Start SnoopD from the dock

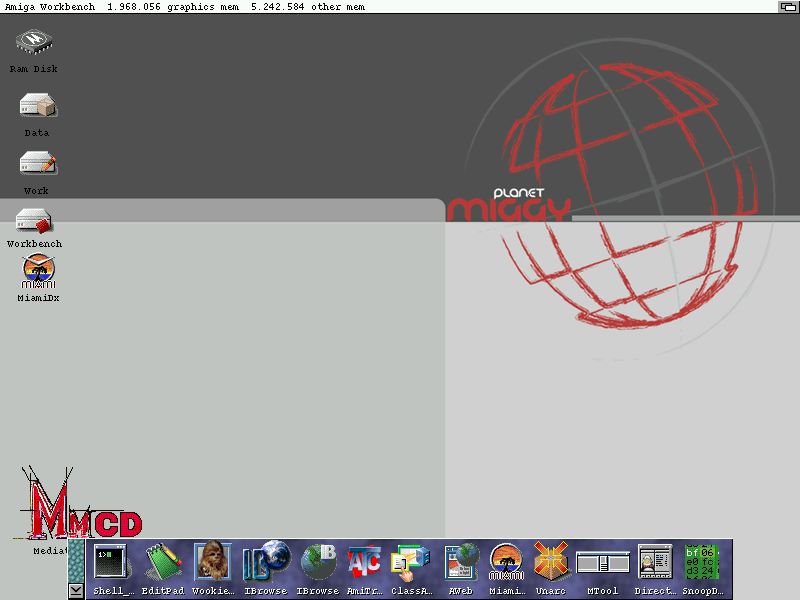pos(702,561)
